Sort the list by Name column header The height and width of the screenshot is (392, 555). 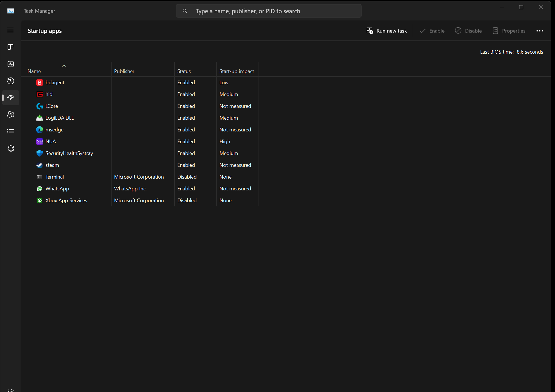34,71
